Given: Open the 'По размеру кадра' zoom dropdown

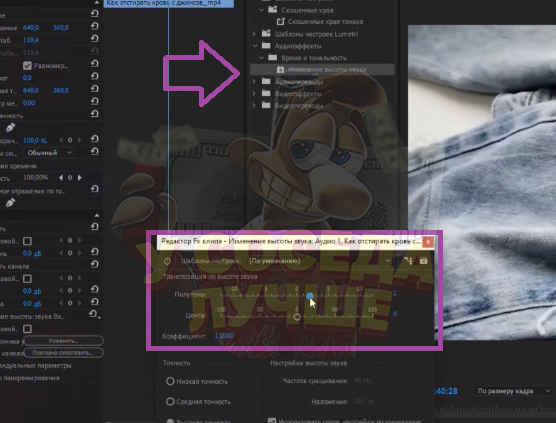Looking at the screenshot, I should [513, 391].
